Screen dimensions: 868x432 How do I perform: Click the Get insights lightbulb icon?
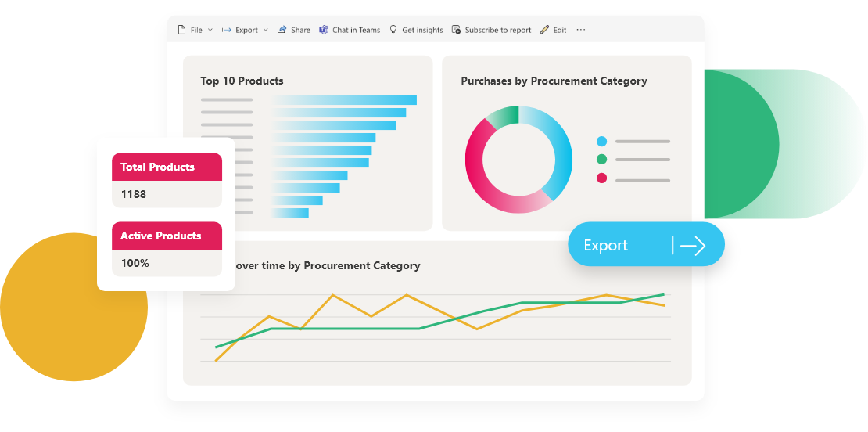click(x=393, y=30)
